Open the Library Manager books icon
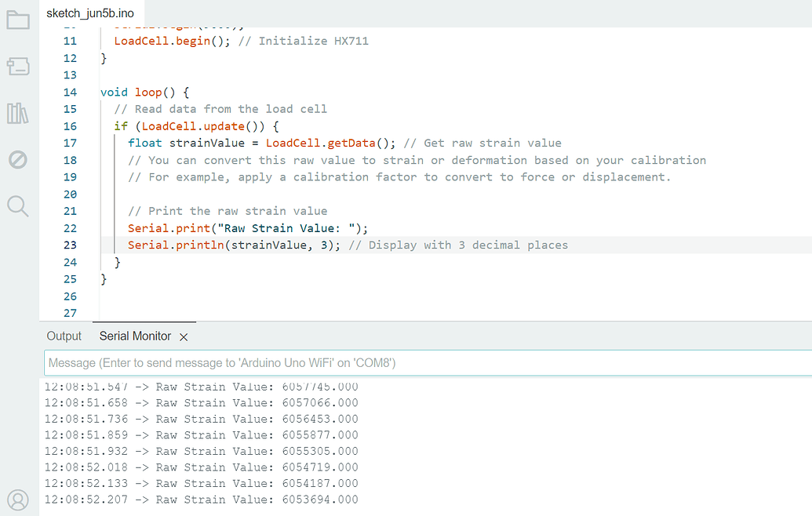Image resolution: width=812 pixels, height=516 pixels. click(x=17, y=113)
